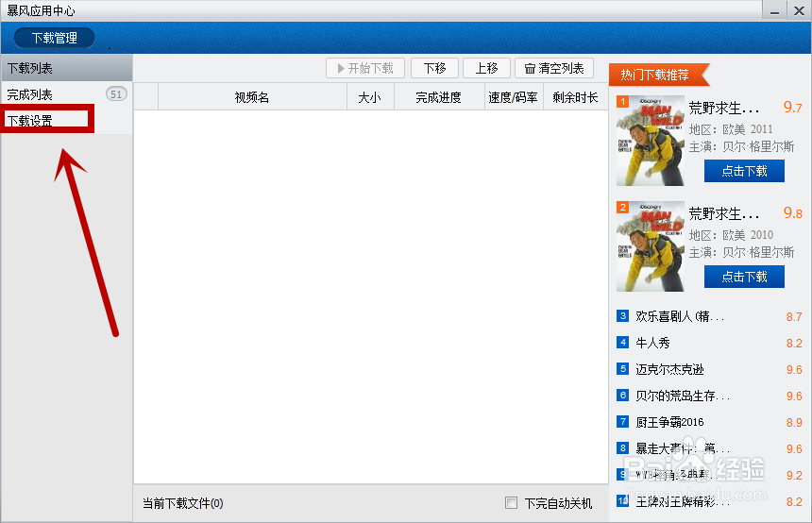
Task: Open the rank 2 荒野求生 poster thumbnail
Action: 651,246
